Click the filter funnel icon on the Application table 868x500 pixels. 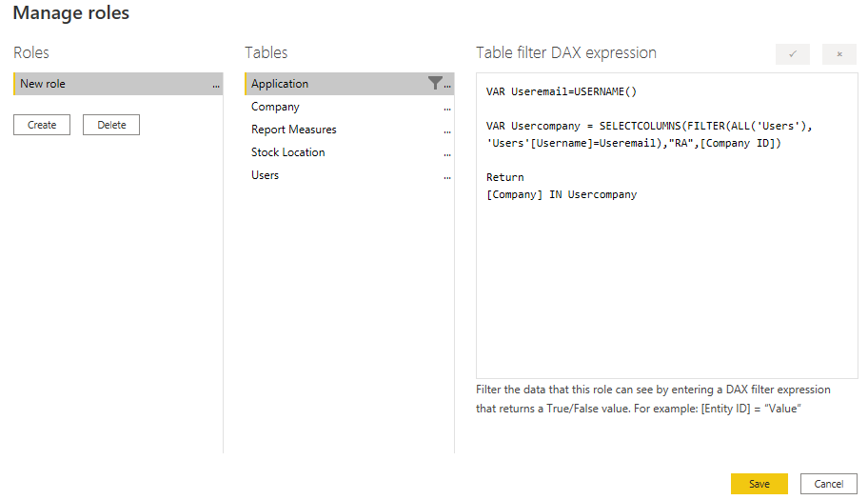(x=435, y=83)
